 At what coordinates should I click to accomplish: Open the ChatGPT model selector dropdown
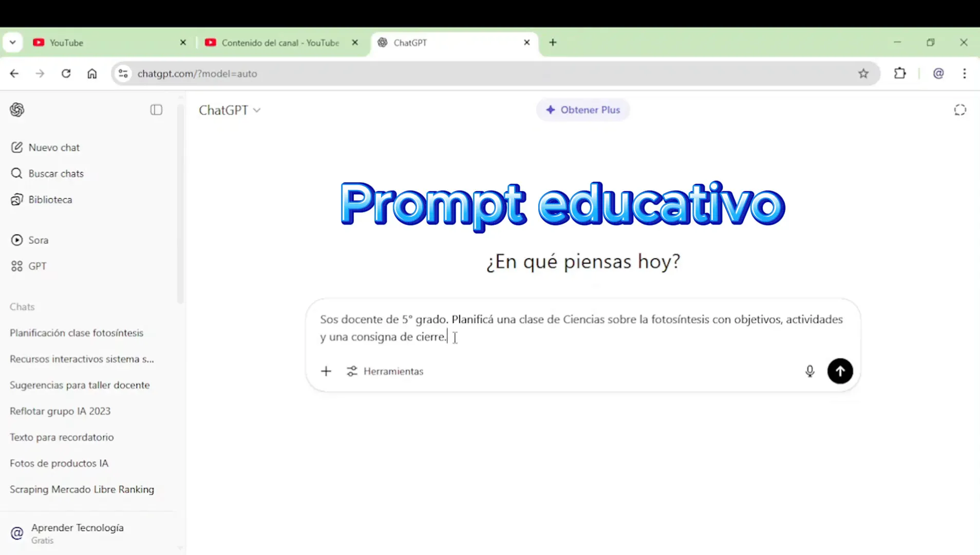pos(230,109)
